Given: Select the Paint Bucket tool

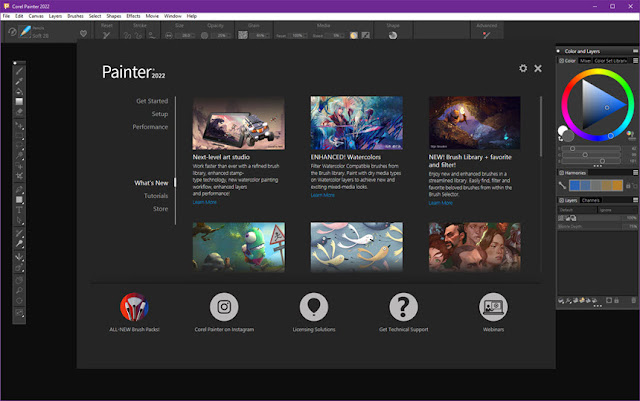Looking at the screenshot, I should coord(19,91).
